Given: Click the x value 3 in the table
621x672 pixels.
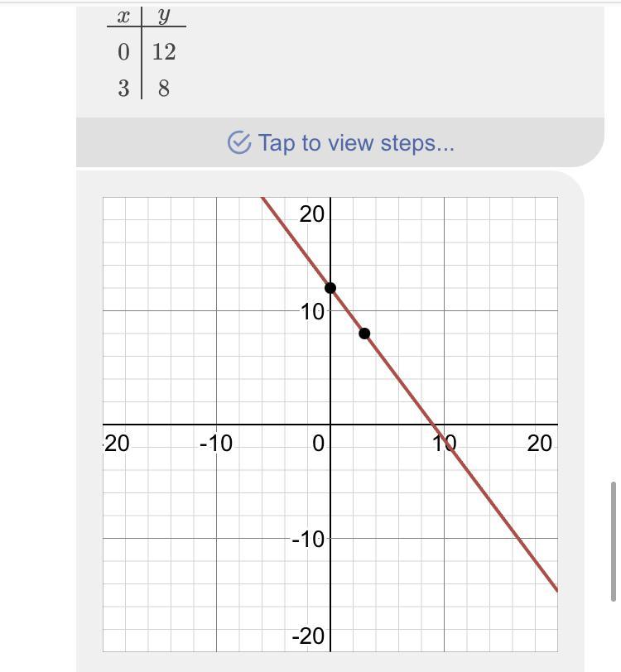Looking at the screenshot, I should 123,89.
